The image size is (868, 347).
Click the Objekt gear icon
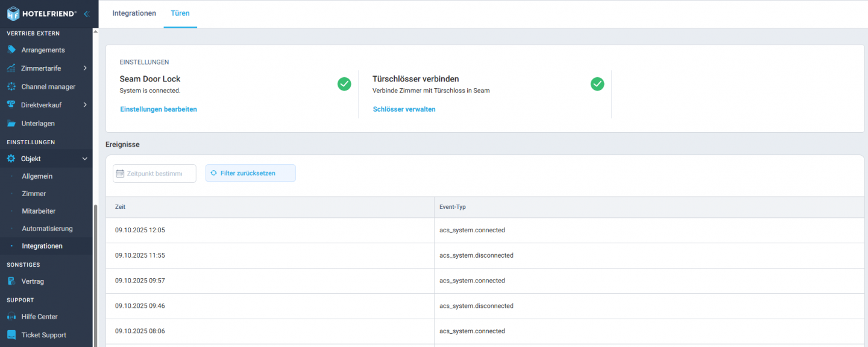pos(11,159)
